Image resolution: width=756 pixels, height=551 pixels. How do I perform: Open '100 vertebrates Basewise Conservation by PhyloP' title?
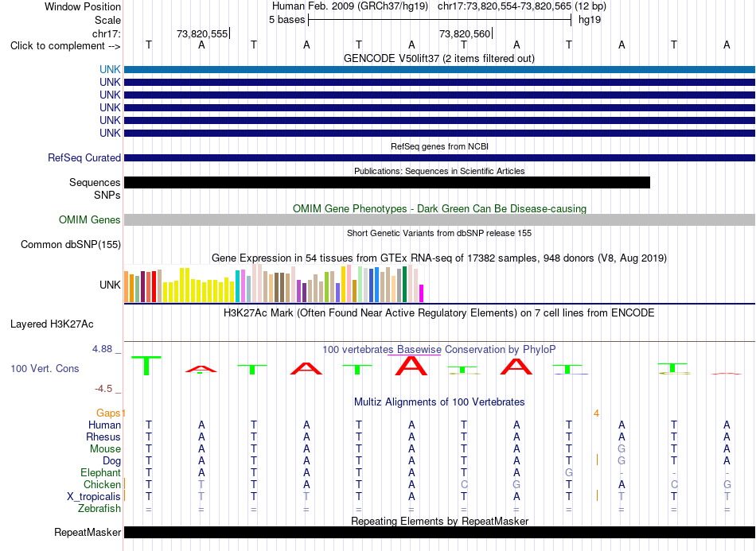click(x=439, y=349)
